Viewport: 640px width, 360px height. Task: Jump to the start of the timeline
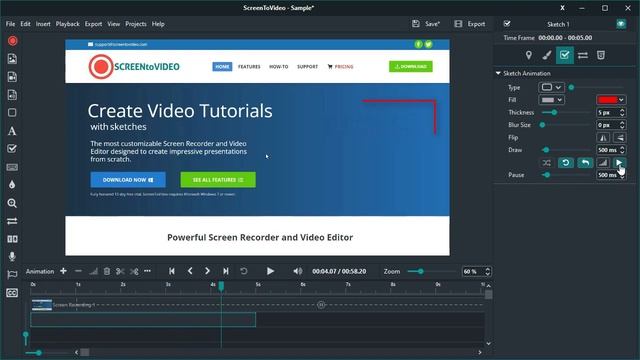tap(172, 271)
